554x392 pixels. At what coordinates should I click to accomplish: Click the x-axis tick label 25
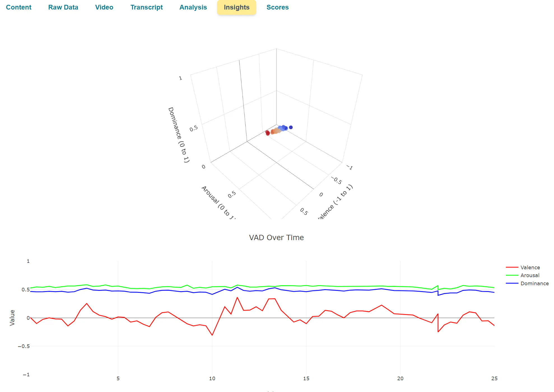pos(494,379)
